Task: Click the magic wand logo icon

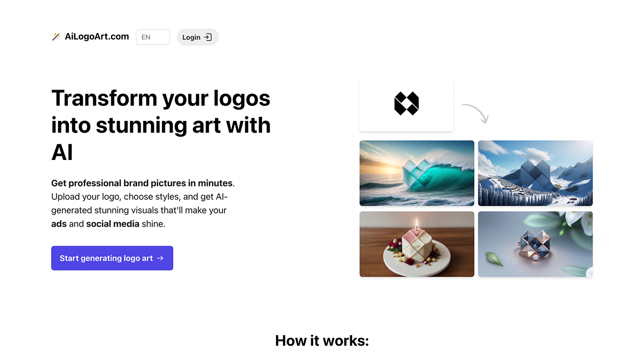Action: (55, 37)
